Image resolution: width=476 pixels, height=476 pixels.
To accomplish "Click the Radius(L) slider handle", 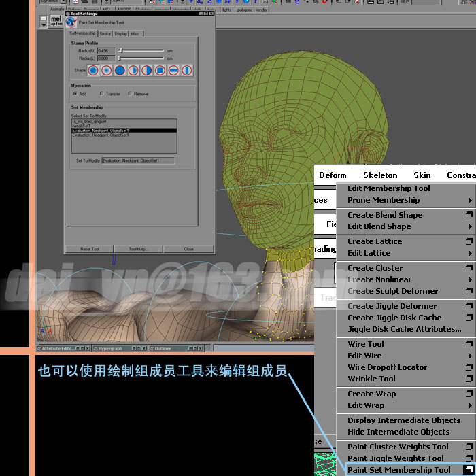I will coord(120,58).
